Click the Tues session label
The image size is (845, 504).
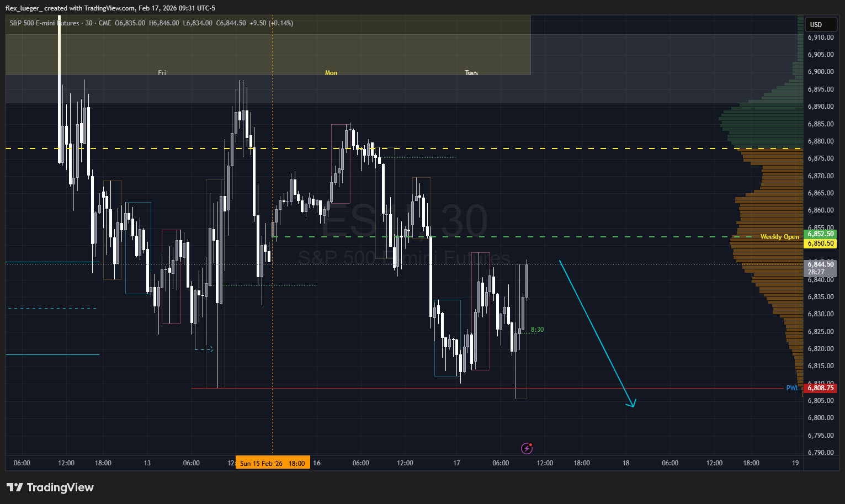(471, 73)
